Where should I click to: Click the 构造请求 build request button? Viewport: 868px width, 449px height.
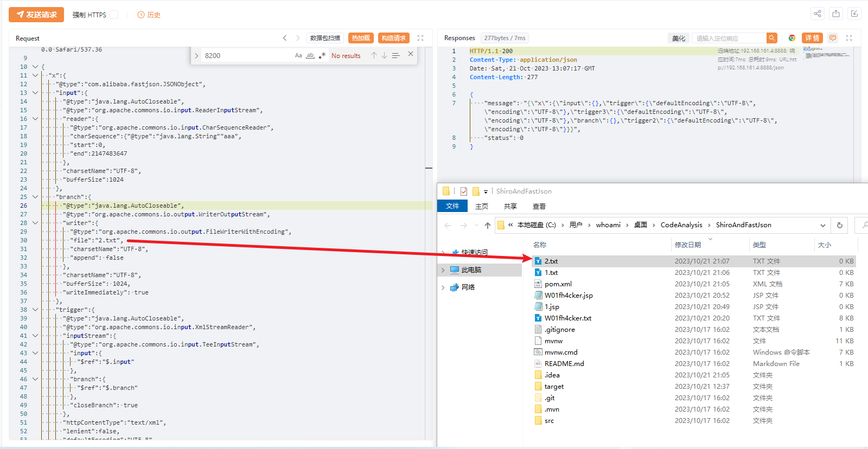pyautogui.click(x=394, y=38)
